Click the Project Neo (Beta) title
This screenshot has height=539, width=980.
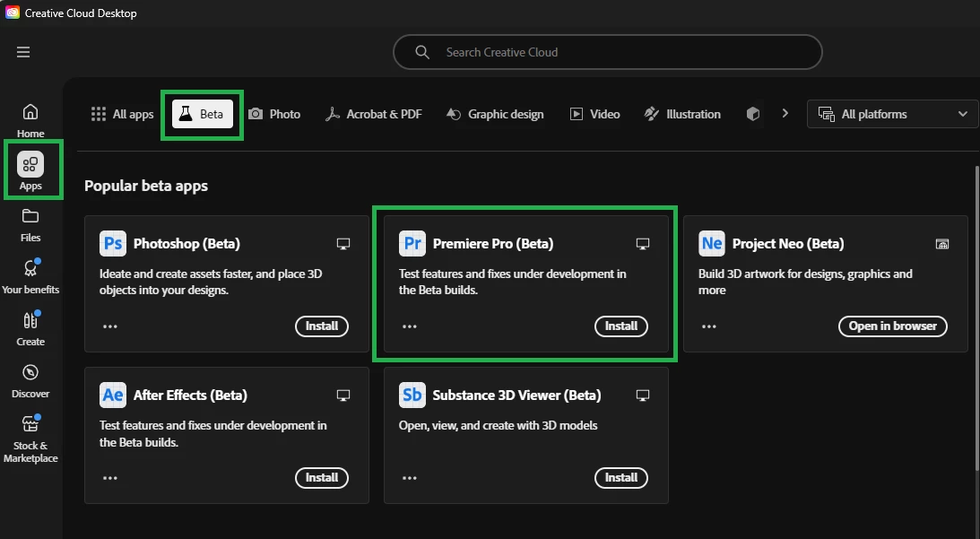(788, 244)
